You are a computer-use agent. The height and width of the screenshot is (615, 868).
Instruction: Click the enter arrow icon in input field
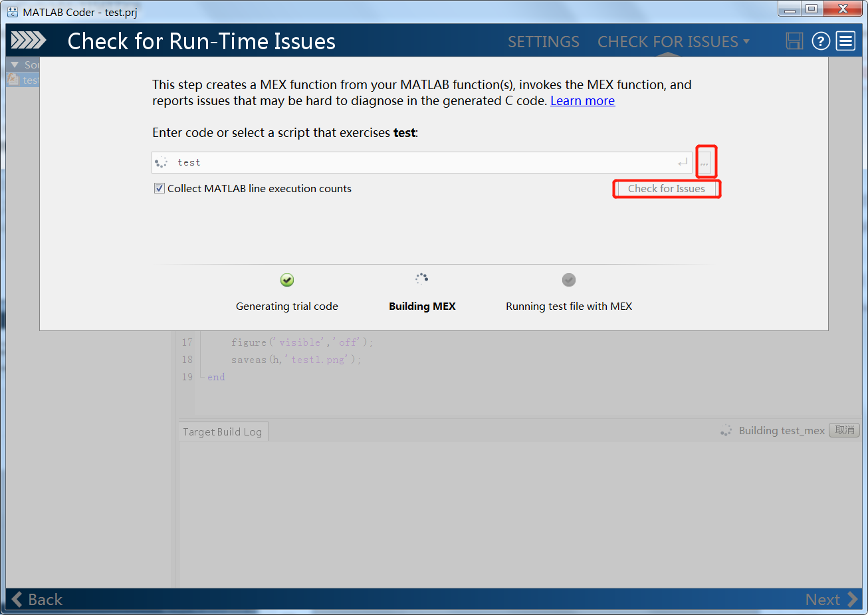tap(683, 163)
